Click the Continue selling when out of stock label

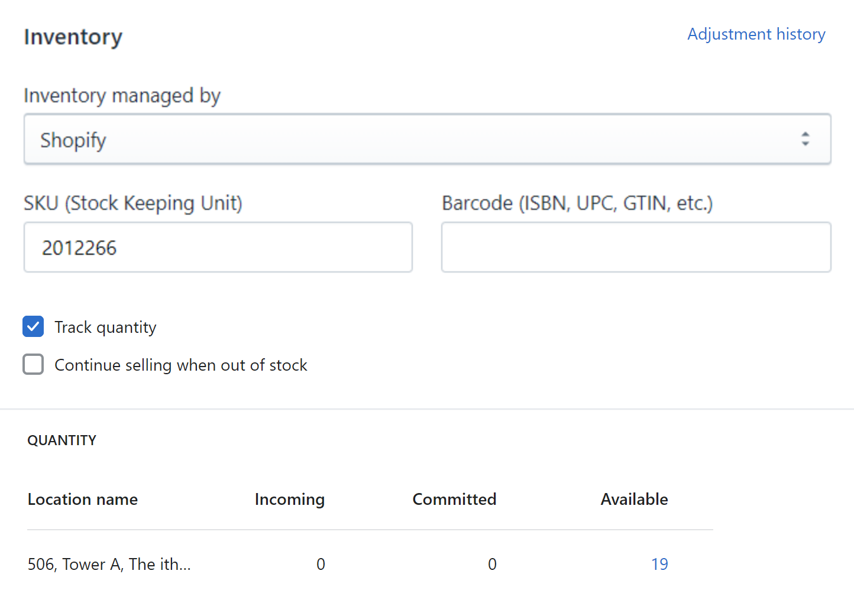pyautogui.click(x=180, y=365)
